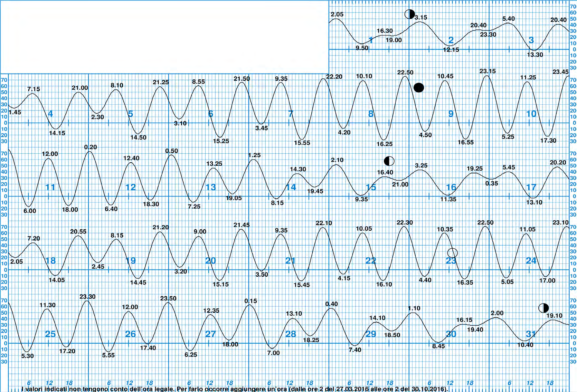This screenshot has height=392, width=577.
Task: Click the high tide time 8.10
Action: pyautogui.click(x=117, y=85)
